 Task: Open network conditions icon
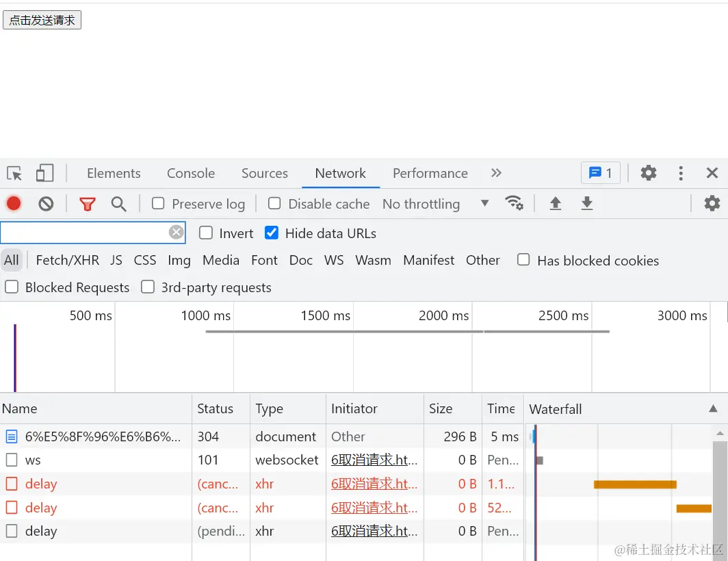[514, 203]
